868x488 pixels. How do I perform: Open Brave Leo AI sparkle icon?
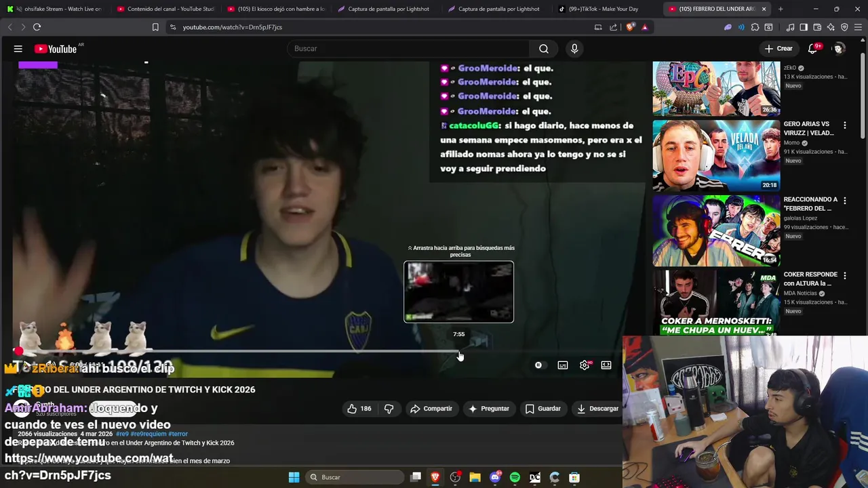coord(831,27)
